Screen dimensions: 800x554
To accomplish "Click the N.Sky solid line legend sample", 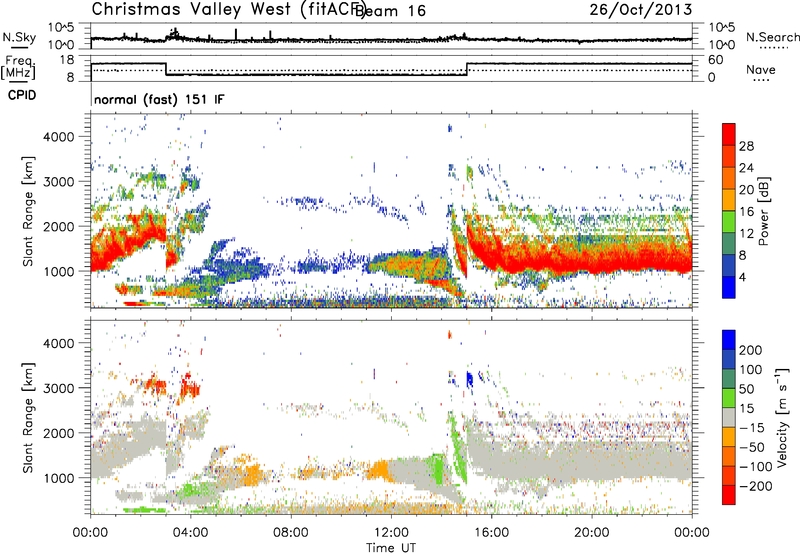I will click(19, 47).
